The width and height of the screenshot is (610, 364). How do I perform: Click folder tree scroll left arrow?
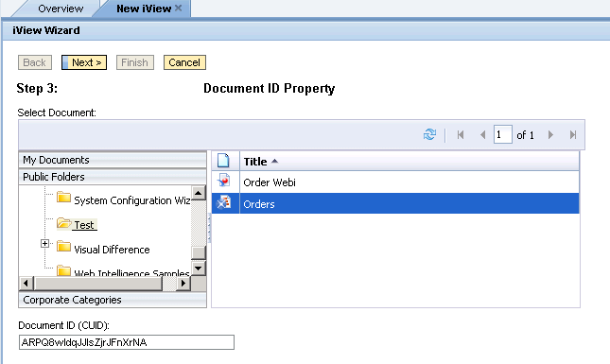[x=26, y=284]
